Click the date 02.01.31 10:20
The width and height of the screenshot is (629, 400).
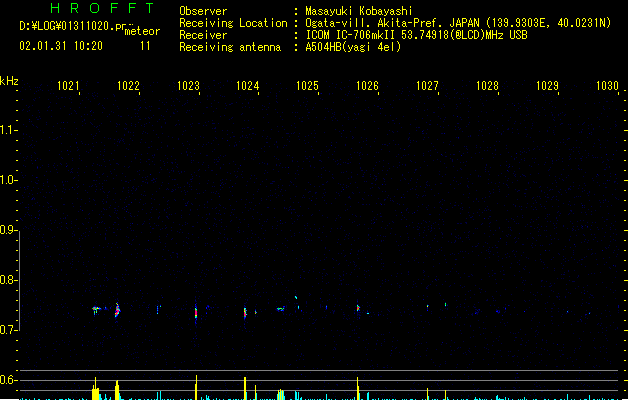pos(61,46)
